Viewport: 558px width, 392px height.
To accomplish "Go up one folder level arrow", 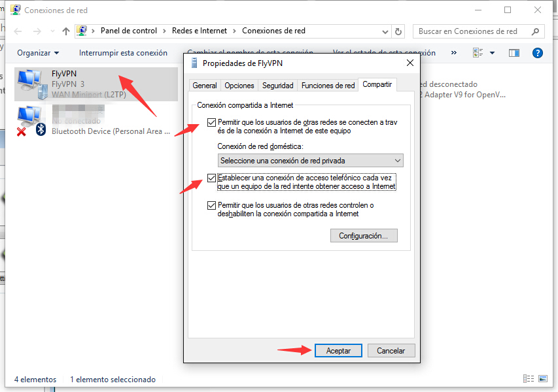I will click(66, 31).
